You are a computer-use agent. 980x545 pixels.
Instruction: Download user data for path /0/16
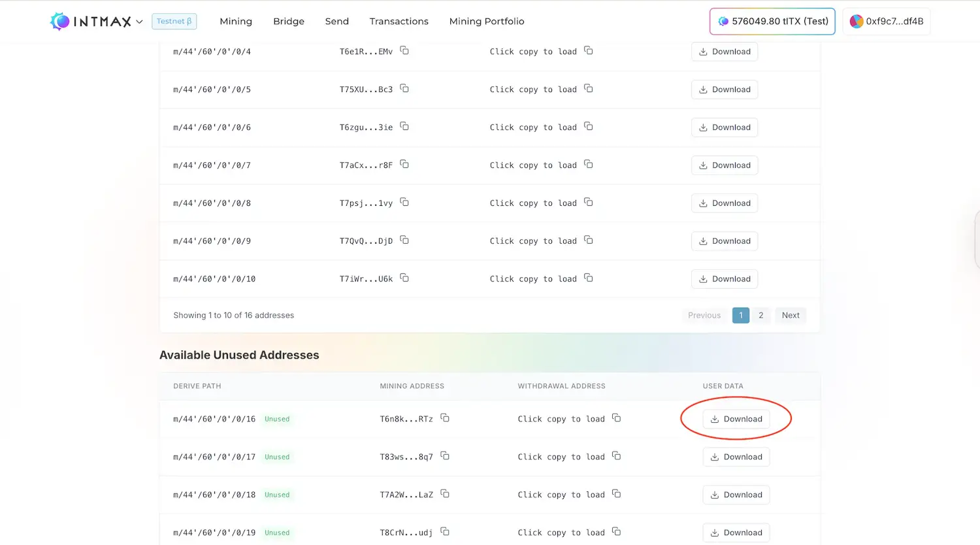736,419
